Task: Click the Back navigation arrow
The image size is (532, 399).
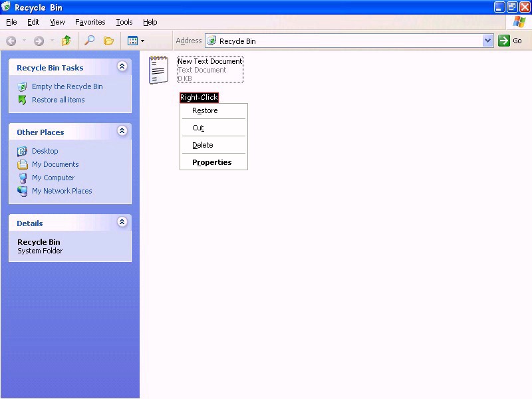Action: tap(11, 41)
